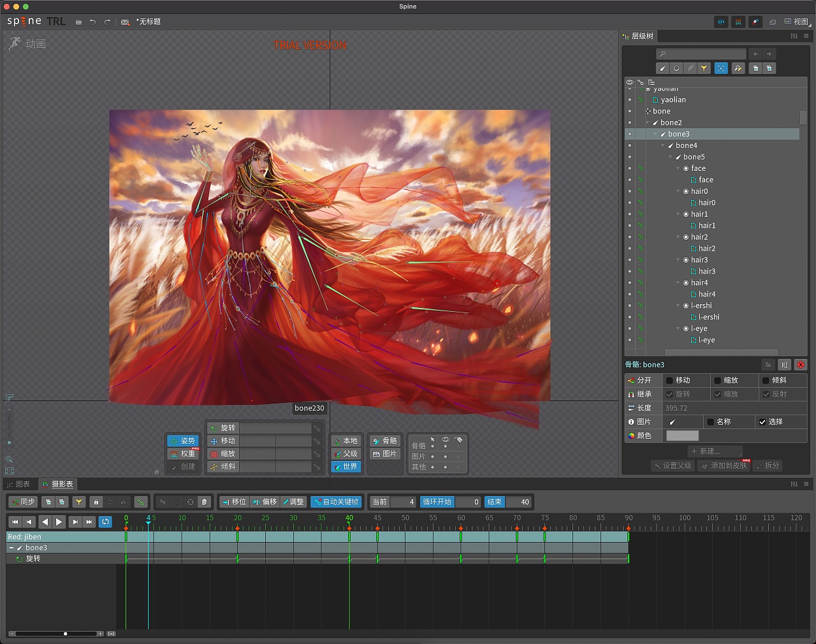This screenshot has width=816, height=644.
Task: Click the eye preview icon at top right
Action: click(x=721, y=22)
